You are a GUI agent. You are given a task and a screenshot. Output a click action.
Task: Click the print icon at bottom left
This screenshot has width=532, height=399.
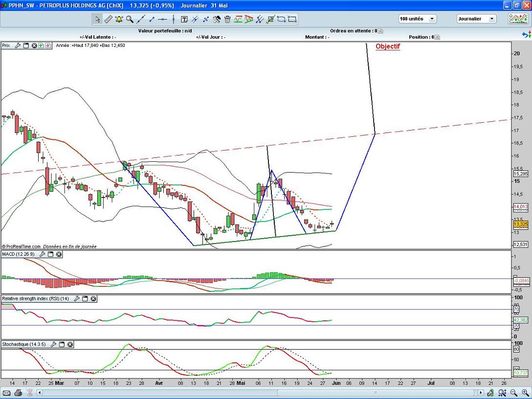(18, 393)
